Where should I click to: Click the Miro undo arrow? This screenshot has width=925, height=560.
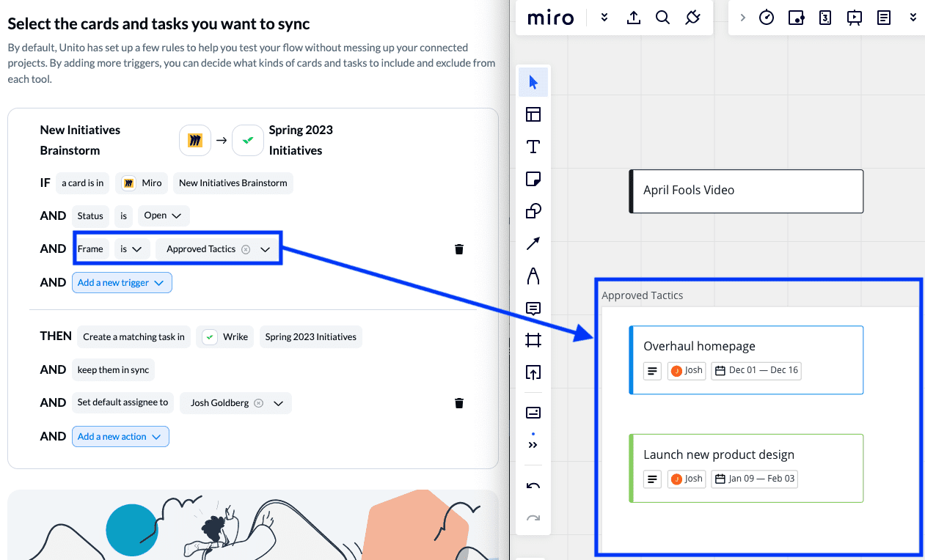coord(533,486)
